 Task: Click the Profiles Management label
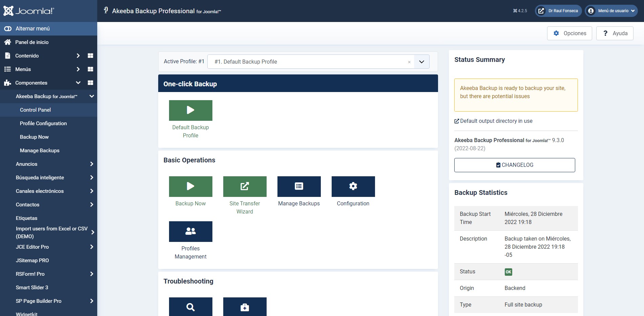click(191, 252)
